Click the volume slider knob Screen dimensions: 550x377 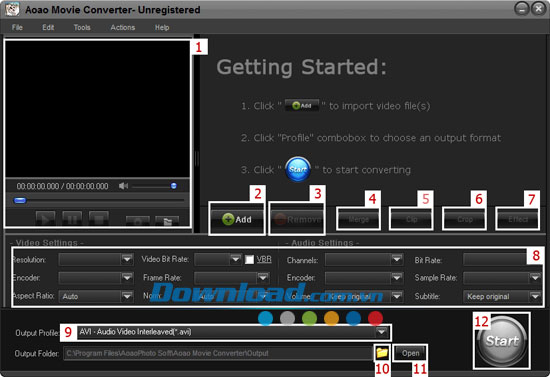point(174,186)
